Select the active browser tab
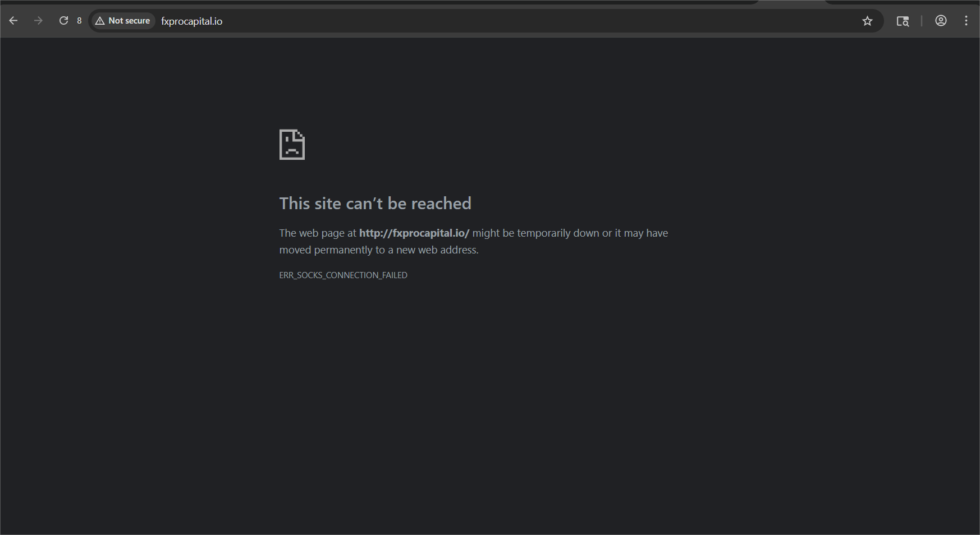This screenshot has width=980, height=535. point(791,2)
